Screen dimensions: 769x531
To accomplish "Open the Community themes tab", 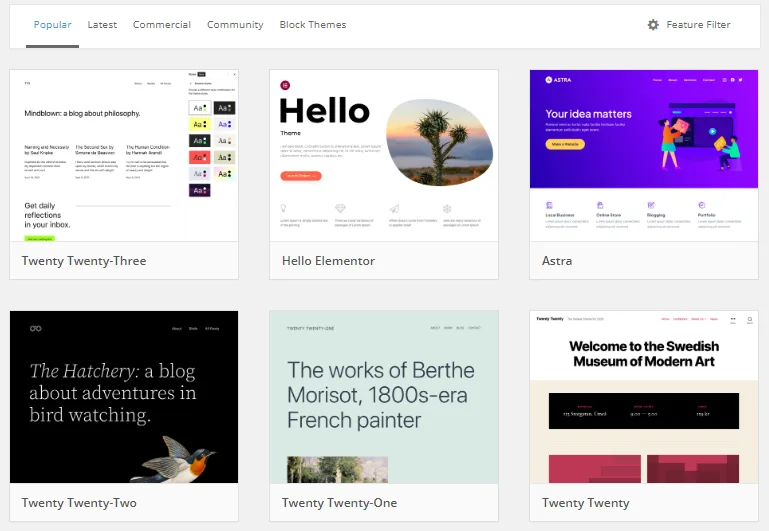I will [235, 25].
